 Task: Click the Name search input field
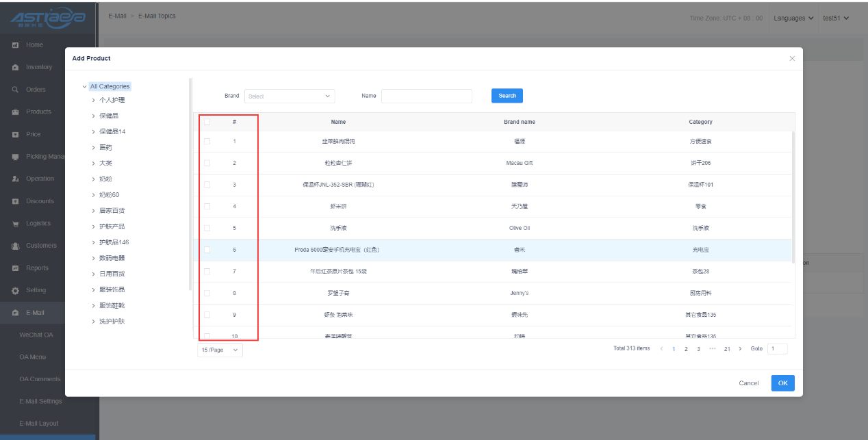pyautogui.click(x=426, y=96)
